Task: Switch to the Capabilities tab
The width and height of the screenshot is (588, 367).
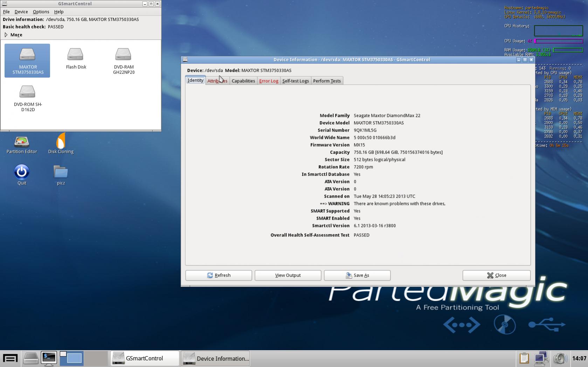Action: pyautogui.click(x=243, y=81)
